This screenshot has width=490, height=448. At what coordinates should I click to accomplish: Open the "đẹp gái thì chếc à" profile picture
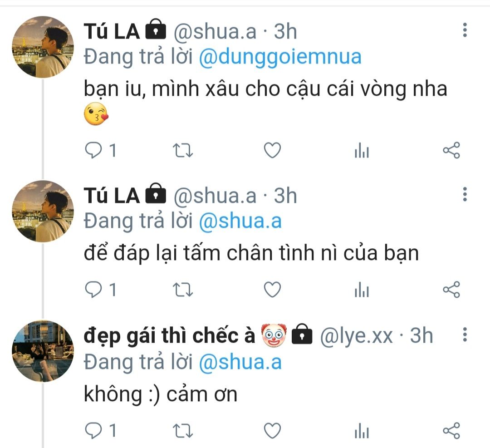42,351
